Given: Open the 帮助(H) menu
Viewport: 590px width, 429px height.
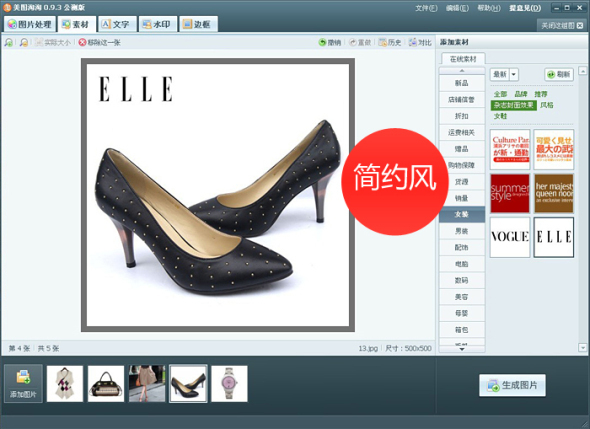Looking at the screenshot, I should point(489,8).
